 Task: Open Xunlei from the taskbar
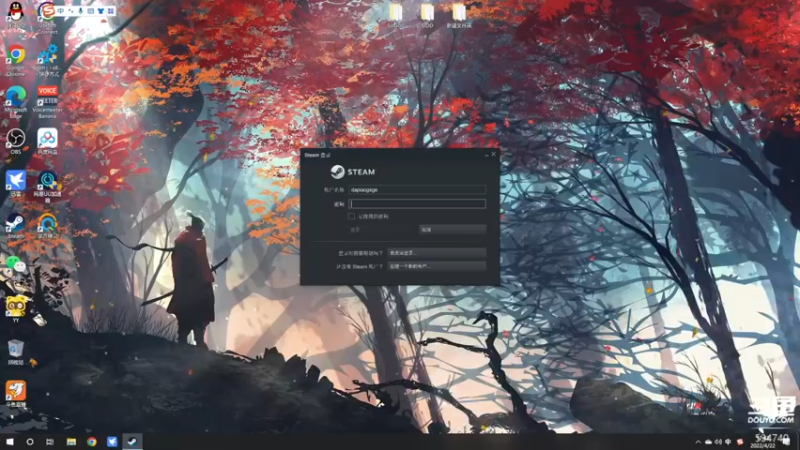[112, 442]
